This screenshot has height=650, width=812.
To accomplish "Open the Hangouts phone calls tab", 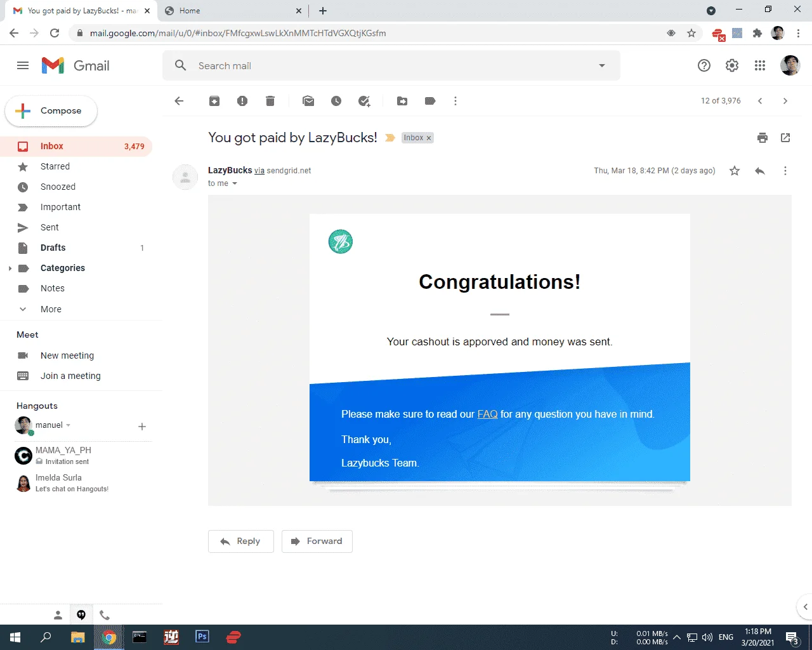I will (x=105, y=615).
